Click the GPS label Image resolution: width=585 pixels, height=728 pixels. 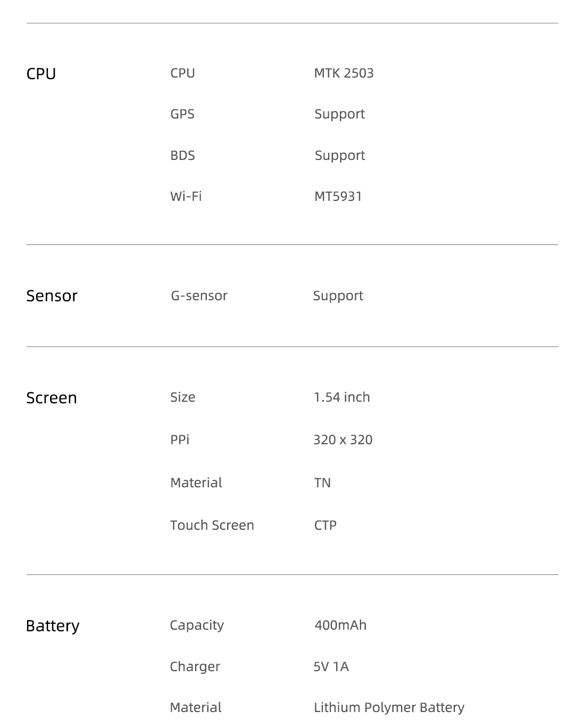pos(182,114)
